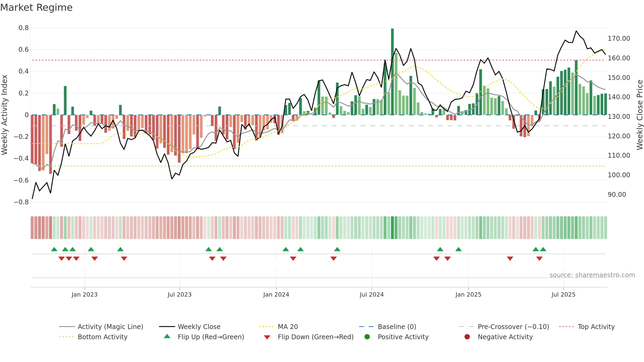644x362 pixels.
Task: Toggle the Positive Activity legend entry
Action: (x=396, y=337)
